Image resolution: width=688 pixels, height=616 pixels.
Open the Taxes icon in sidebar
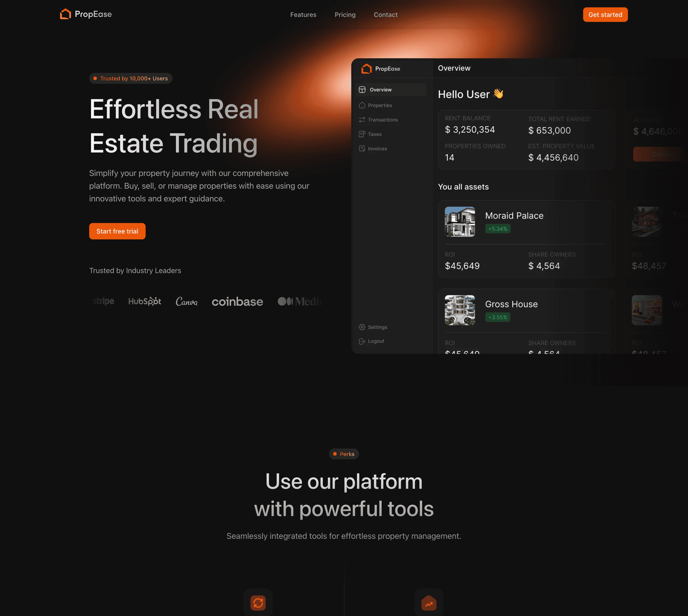[x=362, y=134]
